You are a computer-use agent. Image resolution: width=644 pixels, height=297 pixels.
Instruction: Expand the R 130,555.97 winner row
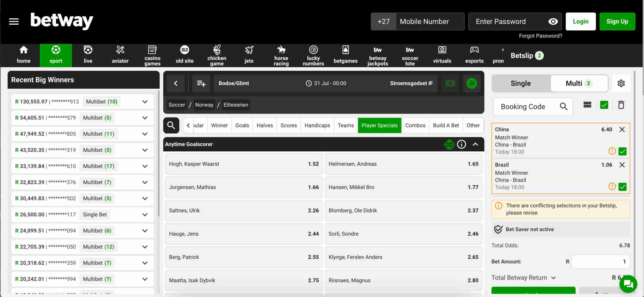point(145,102)
